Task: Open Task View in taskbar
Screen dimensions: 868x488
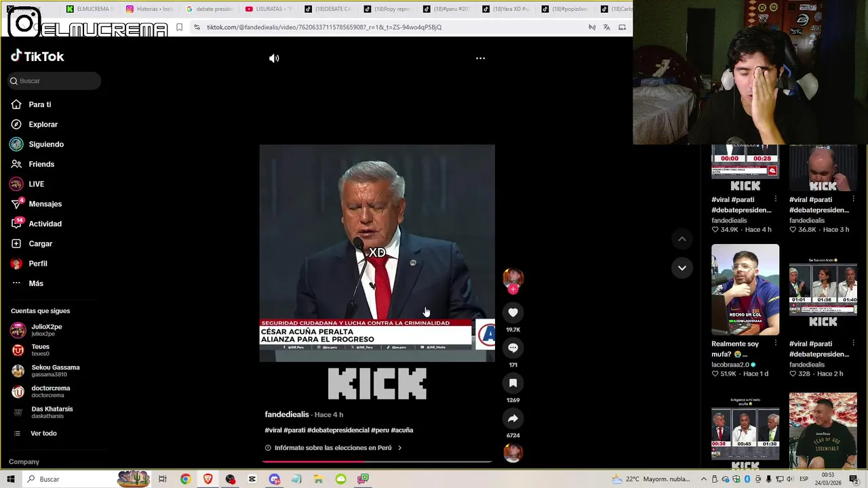Action: (x=162, y=479)
